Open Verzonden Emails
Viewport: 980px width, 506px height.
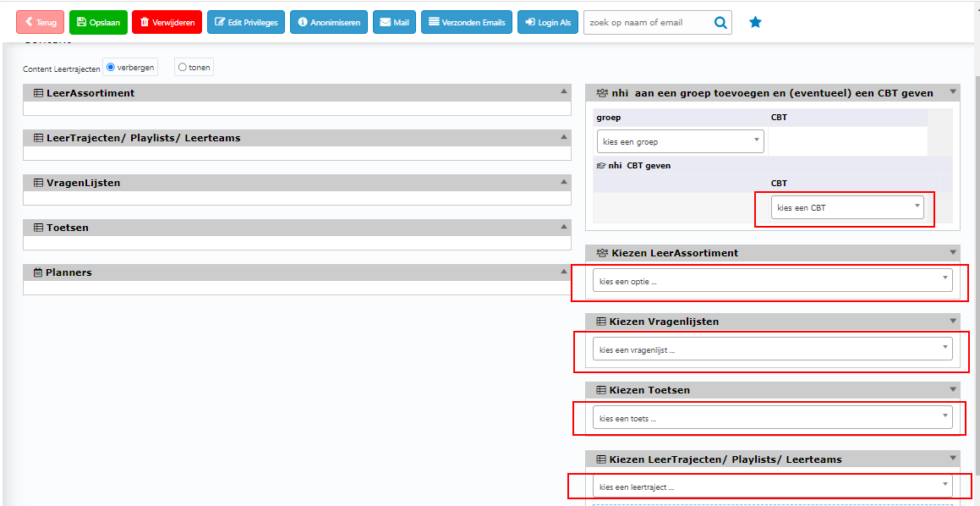coord(467,23)
